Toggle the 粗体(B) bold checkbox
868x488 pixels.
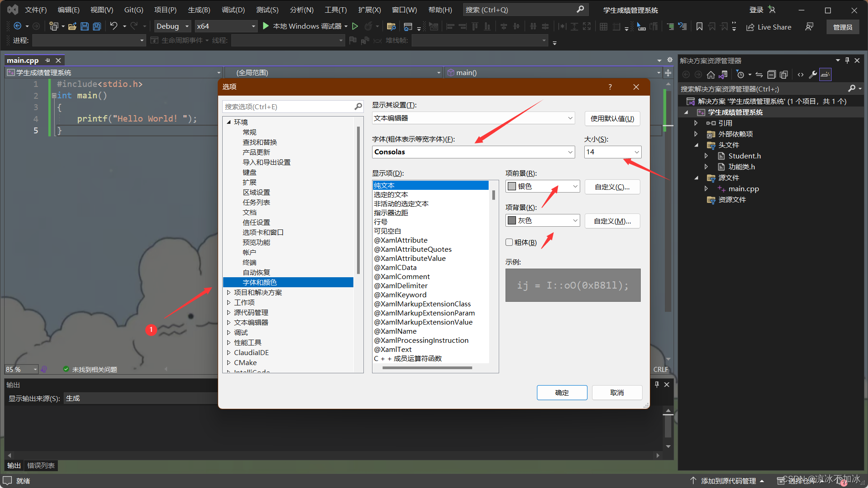(x=509, y=242)
